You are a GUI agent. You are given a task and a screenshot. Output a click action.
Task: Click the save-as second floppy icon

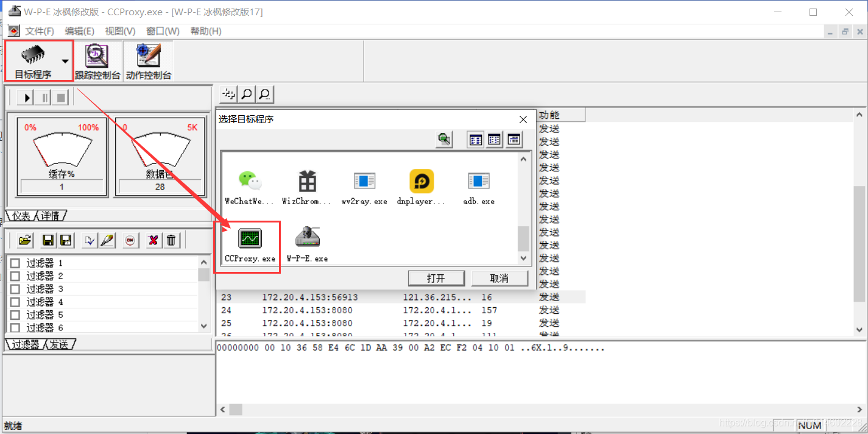[66, 240]
